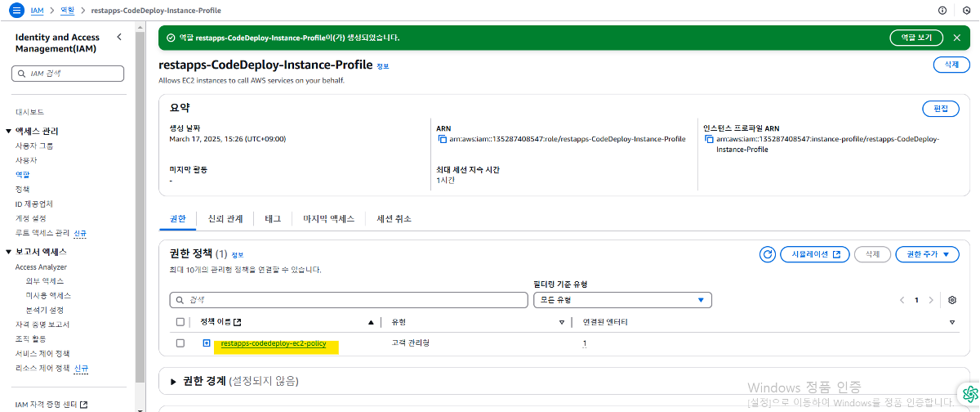Open 역할 in the sidebar
This screenshot has height=412, width=980.
tap(23, 174)
